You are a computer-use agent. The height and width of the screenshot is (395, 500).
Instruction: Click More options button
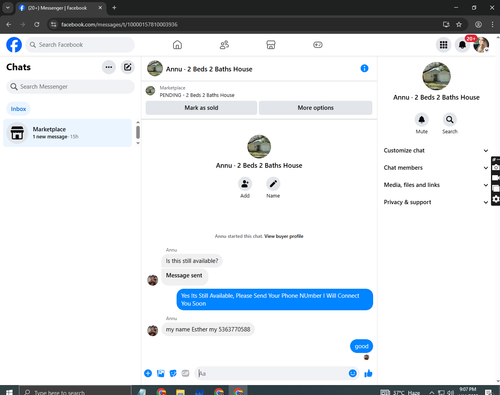tap(316, 108)
